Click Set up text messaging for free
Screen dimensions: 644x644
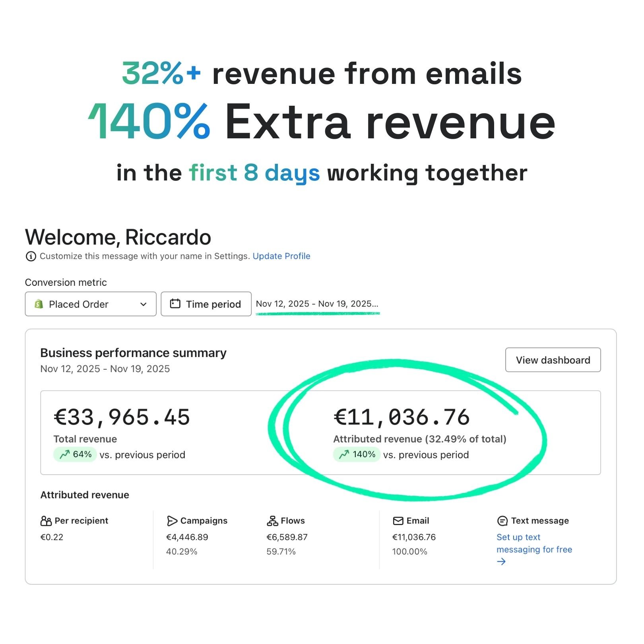click(x=534, y=543)
